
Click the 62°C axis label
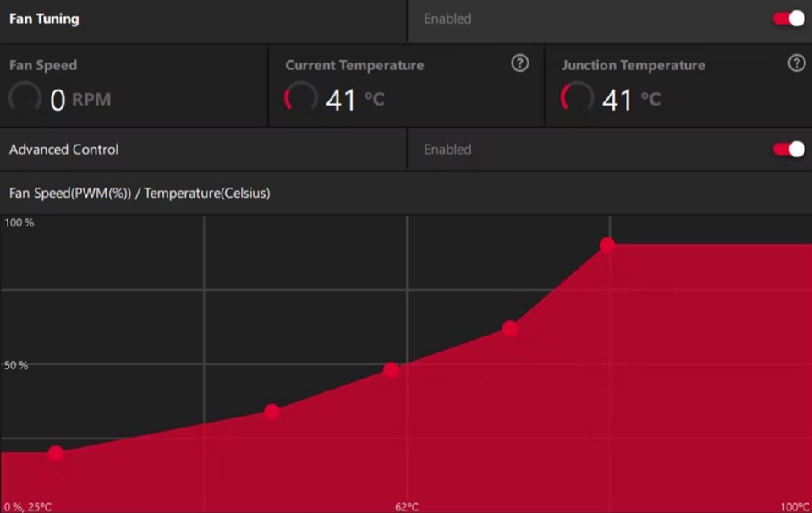(x=407, y=507)
